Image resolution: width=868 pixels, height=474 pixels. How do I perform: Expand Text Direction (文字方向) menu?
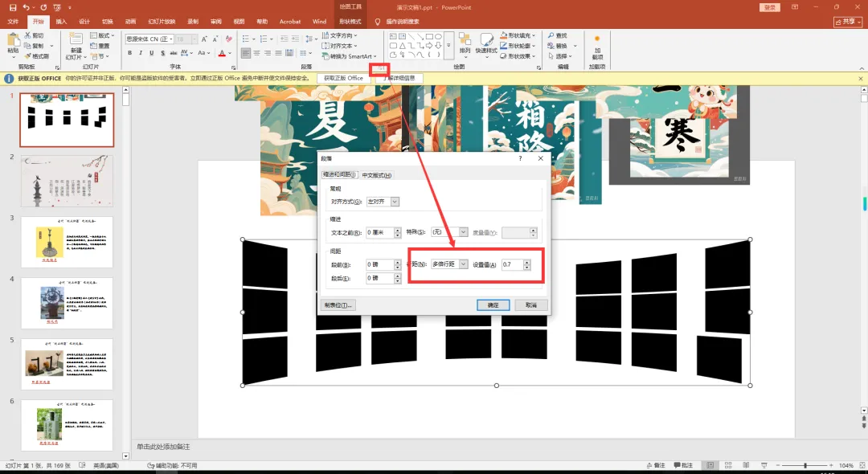point(340,35)
